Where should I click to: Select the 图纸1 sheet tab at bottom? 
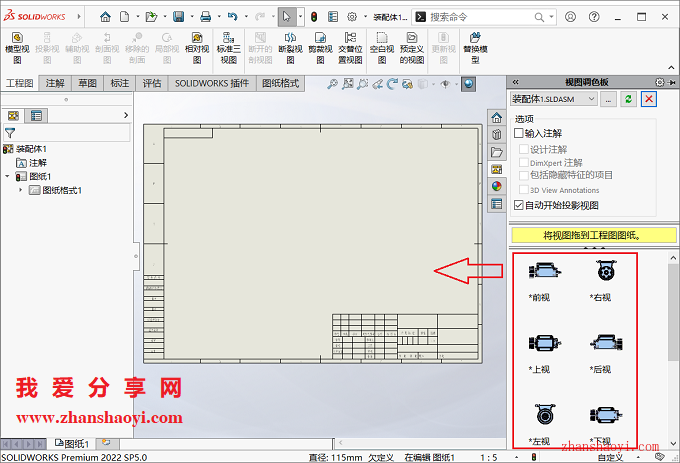click(72, 444)
